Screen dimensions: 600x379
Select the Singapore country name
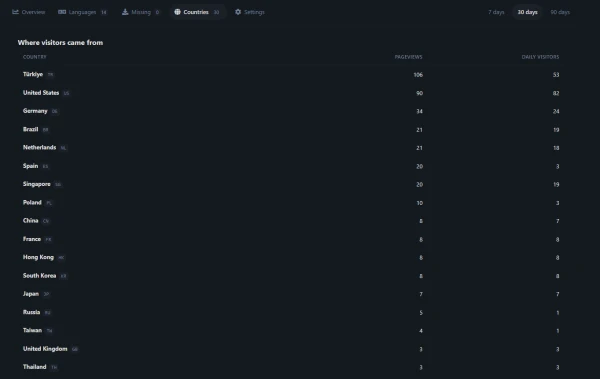[36, 184]
